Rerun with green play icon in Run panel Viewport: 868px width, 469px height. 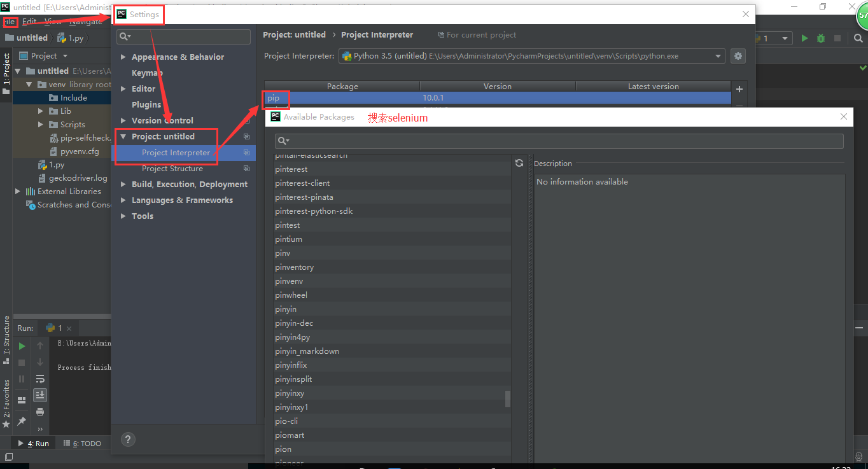pyautogui.click(x=22, y=346)
